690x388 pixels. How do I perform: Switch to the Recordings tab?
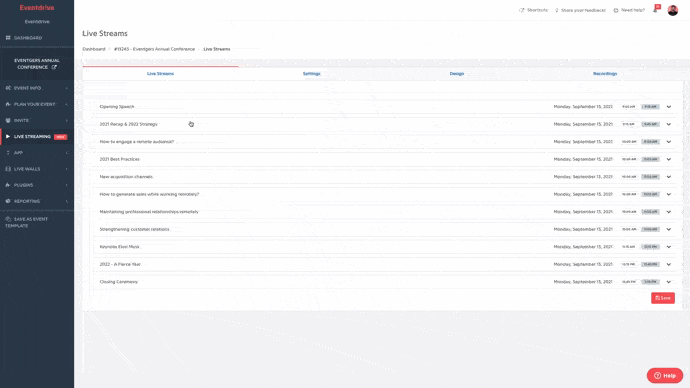[x=605, y=73]
